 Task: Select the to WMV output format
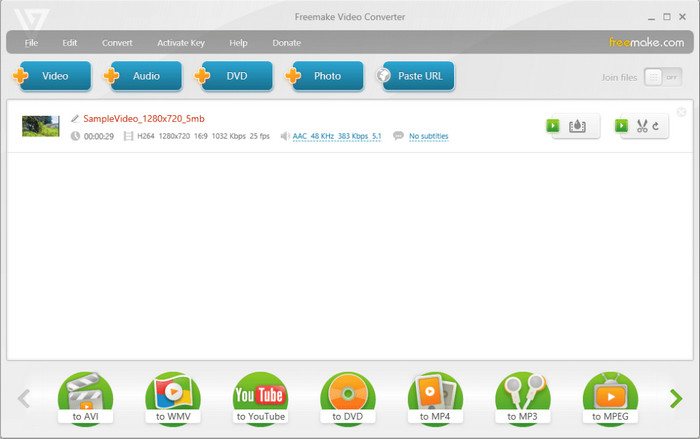tap(173, 398)
